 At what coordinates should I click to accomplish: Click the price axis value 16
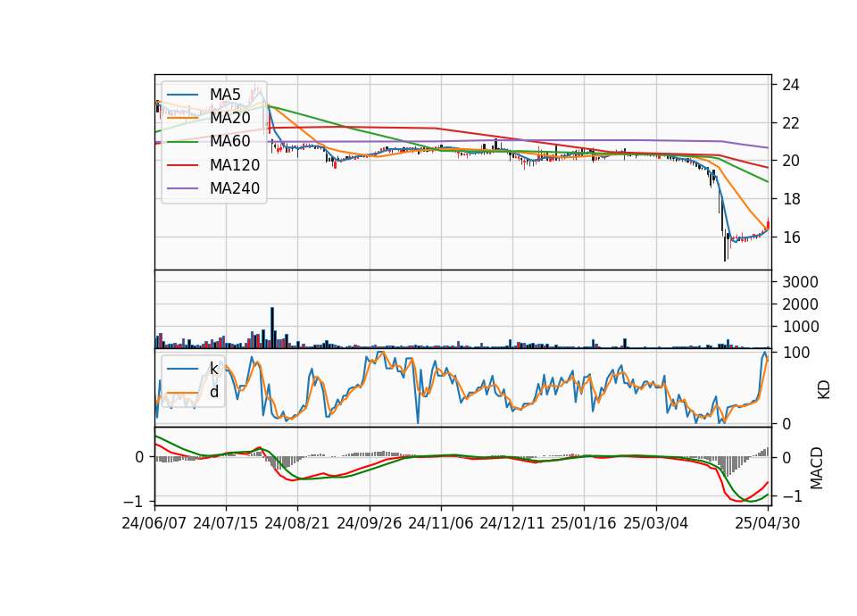791,237
